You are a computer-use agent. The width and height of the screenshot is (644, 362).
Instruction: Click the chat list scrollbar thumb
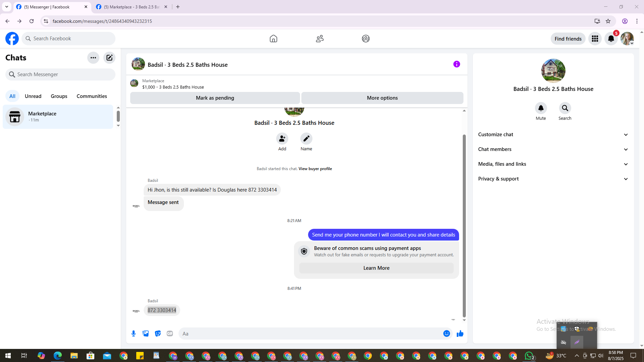(118, 116)
